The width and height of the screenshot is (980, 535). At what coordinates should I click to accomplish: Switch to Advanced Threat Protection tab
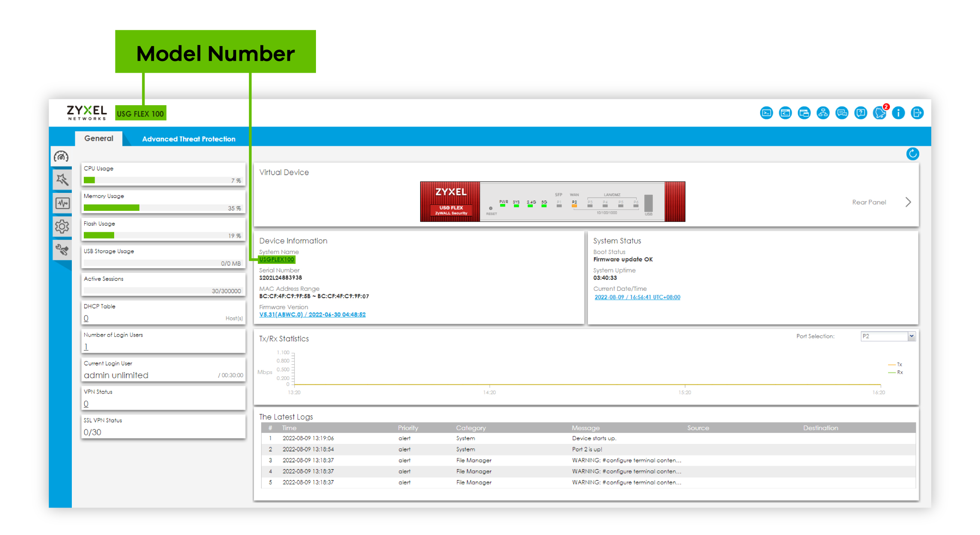pyautogui.click(x=189, y=139)
